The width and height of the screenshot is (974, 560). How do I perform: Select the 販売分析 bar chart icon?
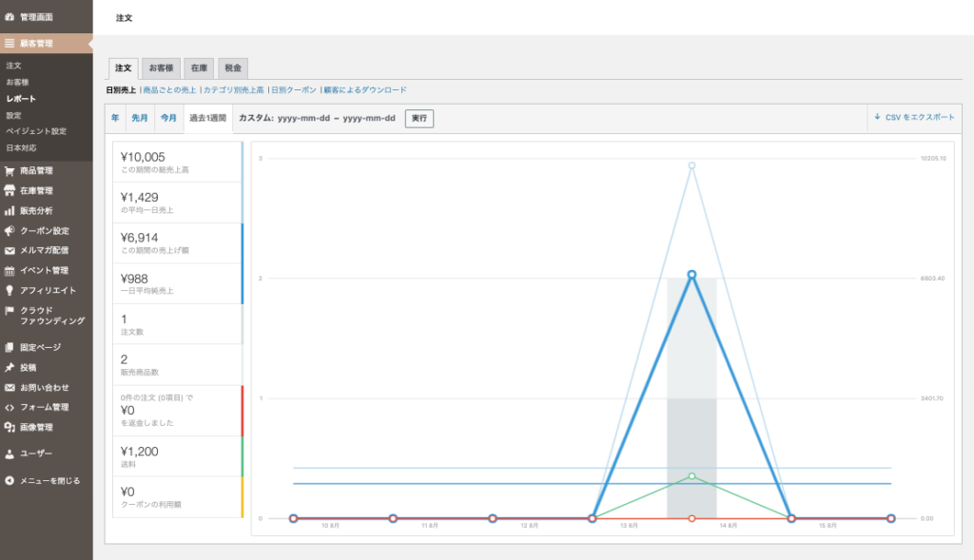[10, 211]
